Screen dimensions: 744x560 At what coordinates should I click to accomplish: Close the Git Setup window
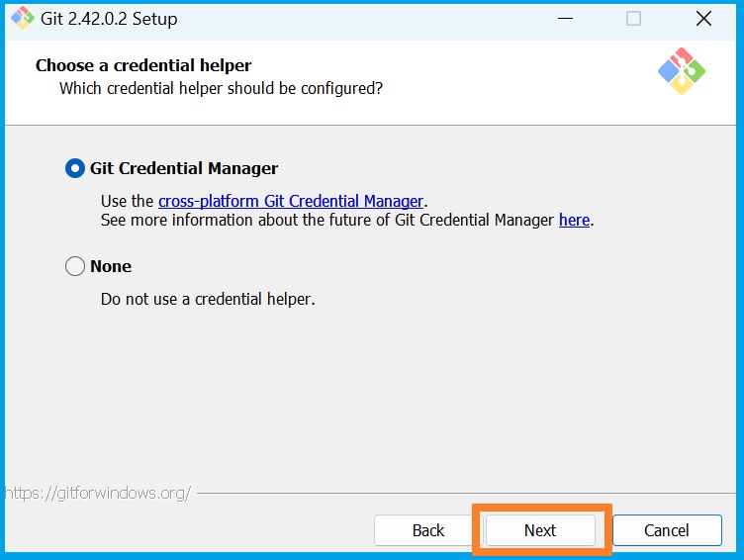(703, 19)
